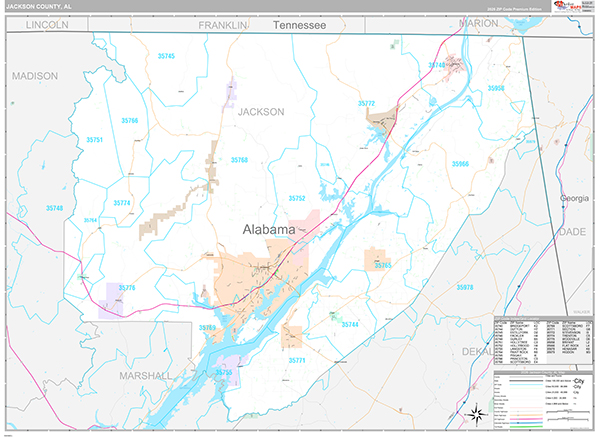600x437 pixels.
Task: Select ZIP code 35745
Action: [x=166, y=56]
